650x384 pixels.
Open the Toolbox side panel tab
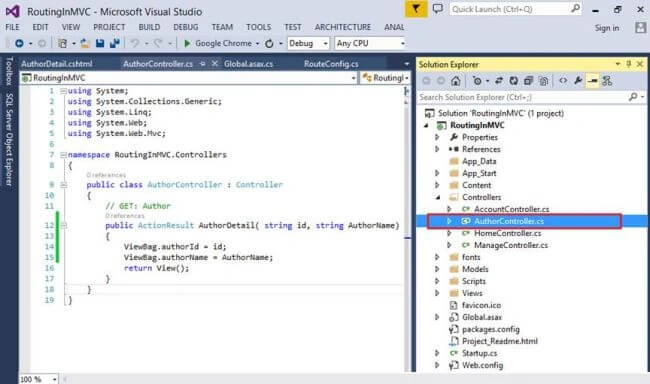pos(9,71)
